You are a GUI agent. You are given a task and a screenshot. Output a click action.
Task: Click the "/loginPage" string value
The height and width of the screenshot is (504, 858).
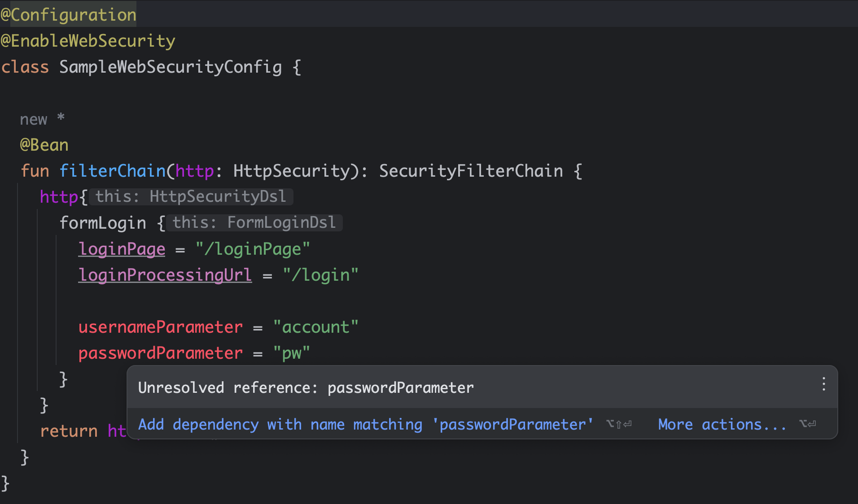coord(252,249)
